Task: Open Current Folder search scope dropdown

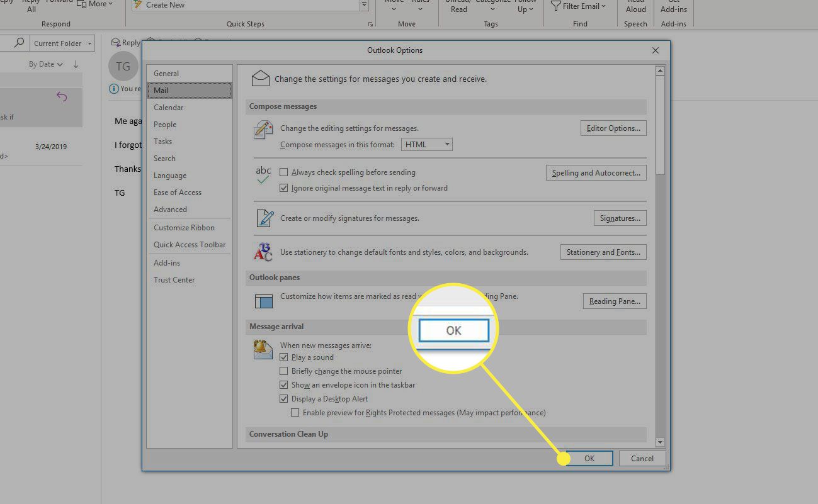Action: click(63, 43)
